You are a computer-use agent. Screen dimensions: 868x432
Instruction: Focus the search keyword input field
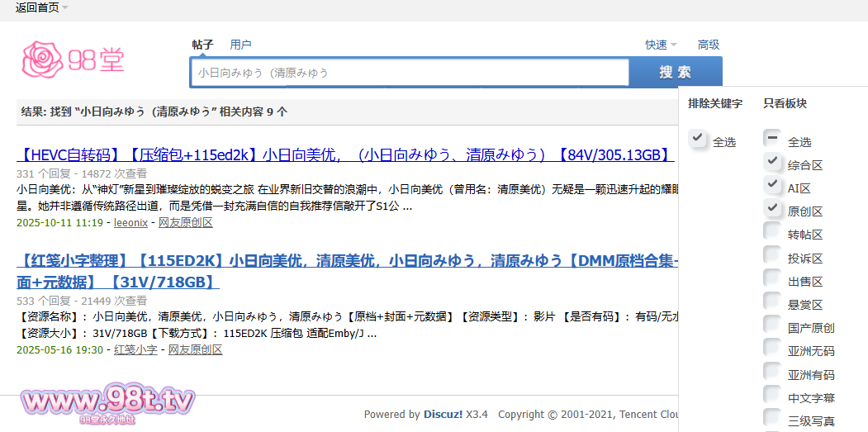coord(410,73)
